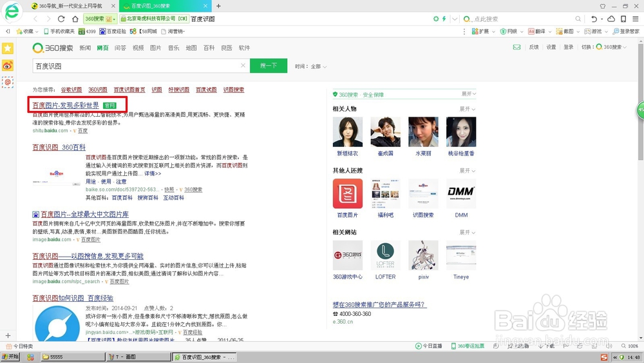Image resolution: width=644 pixels, height=363 pixels.
Task: Click the green envelope message icon
Action: 516,47
